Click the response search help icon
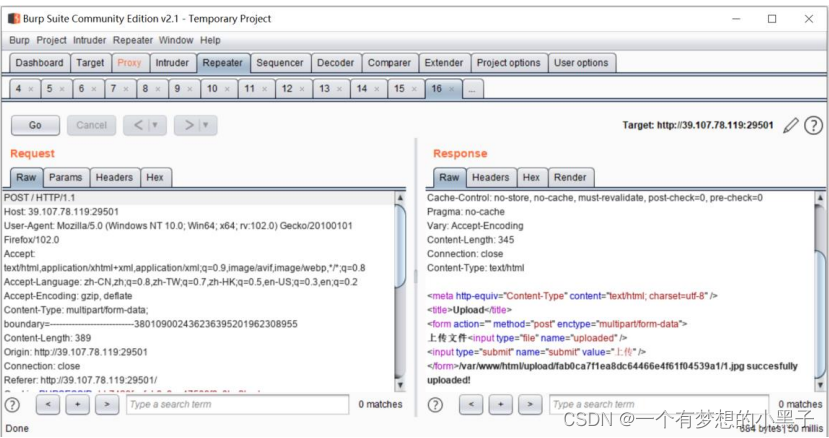Image resolution: width=829 pixels, height=438 pixels. [x=435, y=405]
